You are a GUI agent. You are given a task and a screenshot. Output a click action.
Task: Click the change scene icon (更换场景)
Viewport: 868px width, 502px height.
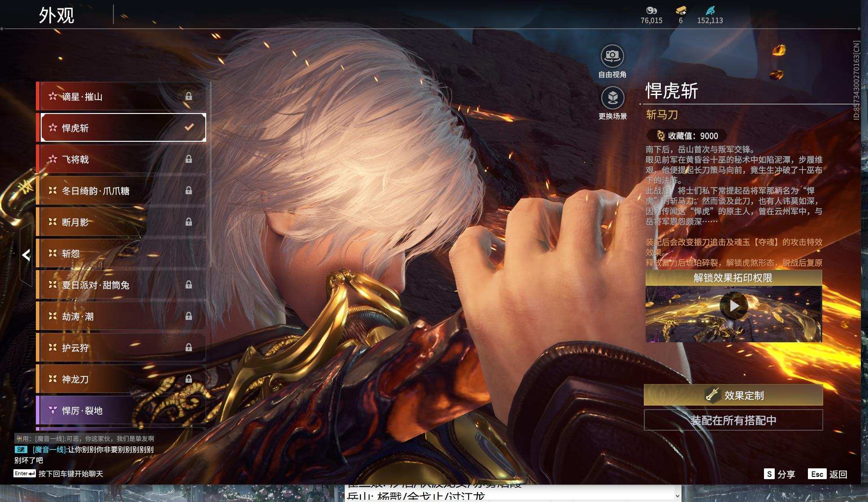tap(612, 98)
